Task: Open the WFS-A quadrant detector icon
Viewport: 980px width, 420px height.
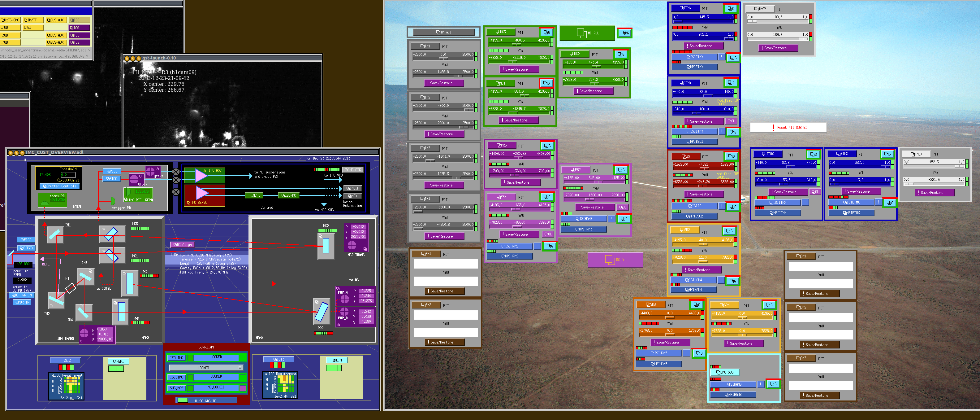Action: pos(134,179)
